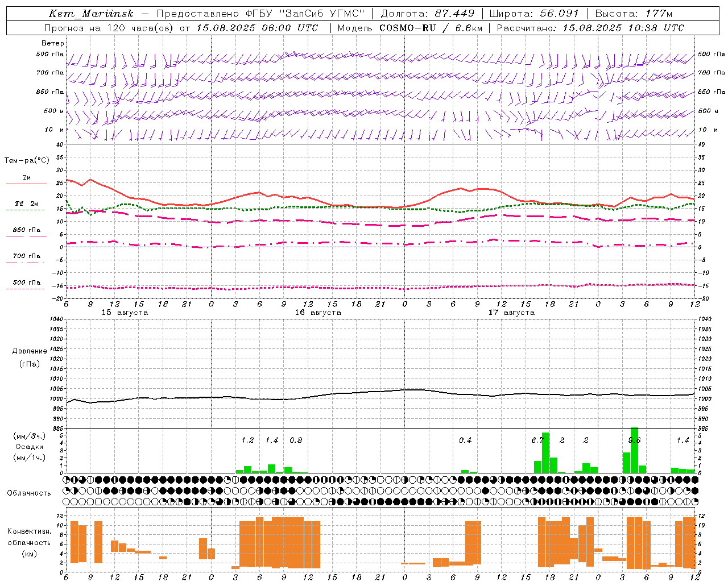Click the "15 августа" date label
This screenshot has width=728, height=582.
pos(125,313)
